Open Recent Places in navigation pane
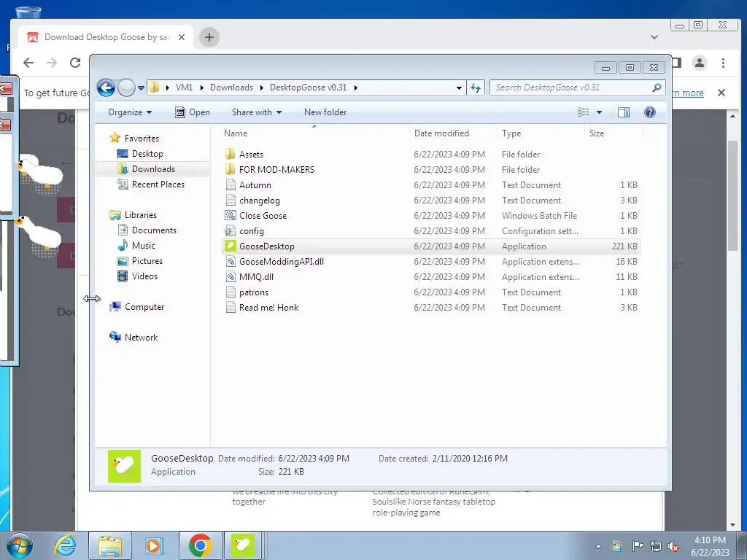 158,184
